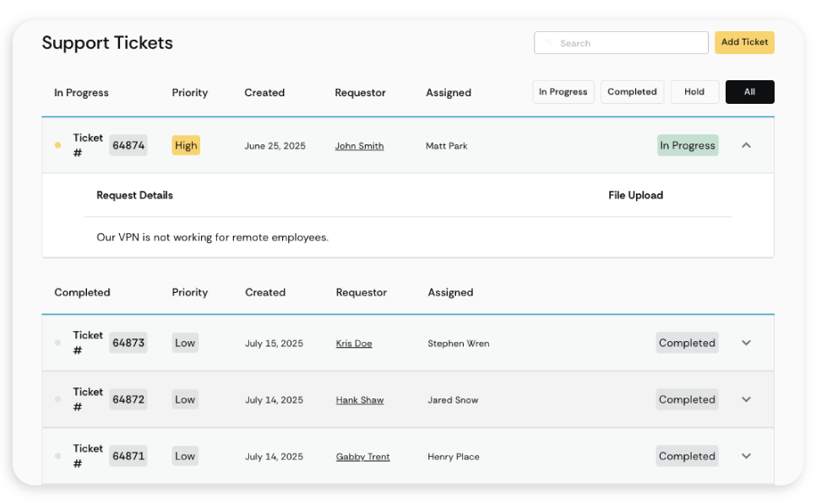Show only Completed tickets filter
Screen dimensions: 816x504
coord(632,92)
